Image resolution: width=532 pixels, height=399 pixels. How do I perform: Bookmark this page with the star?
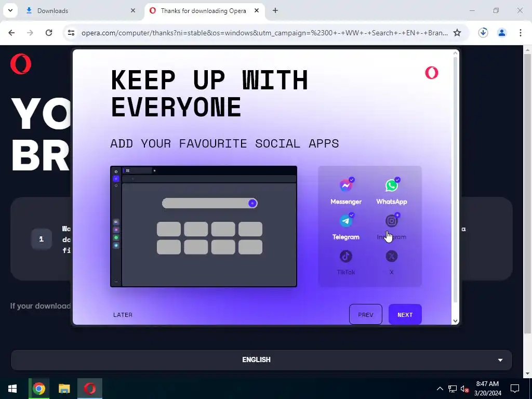tap(457, 33)
